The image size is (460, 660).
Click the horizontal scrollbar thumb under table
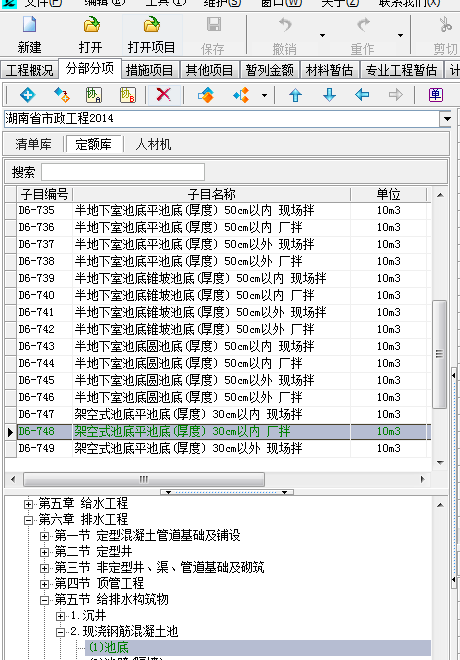[x=144, y=479]
